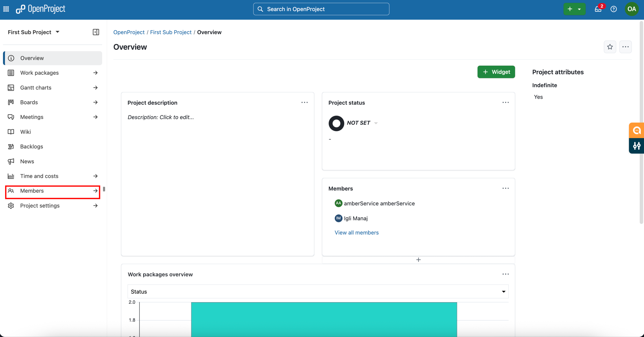Click the green Widget button
This screenshot has height=337, width=644.
click(496, 72)
